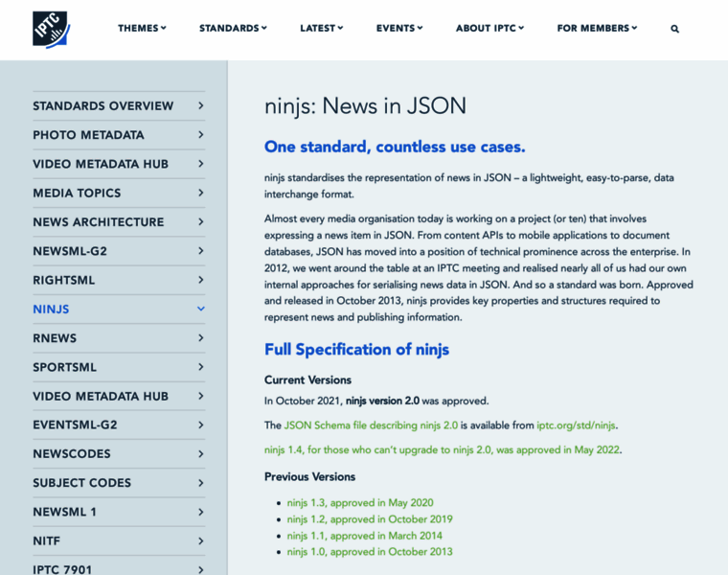Click the 'ninjs: News in JSON' page title
The width and height of the screenshot is (728, 575).
tap(365, 106)
